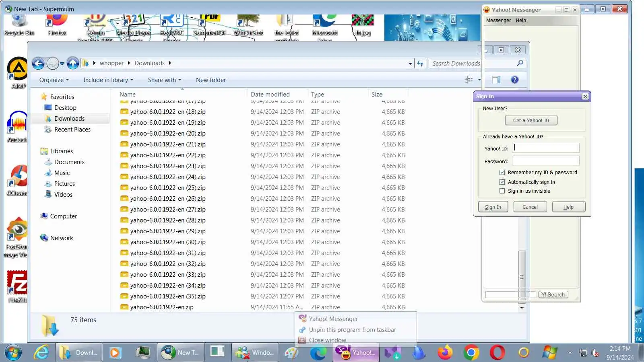This screenshot has width=644, height=362.
Task: Launch Opera from taskbar
Action: pos(497,353)
